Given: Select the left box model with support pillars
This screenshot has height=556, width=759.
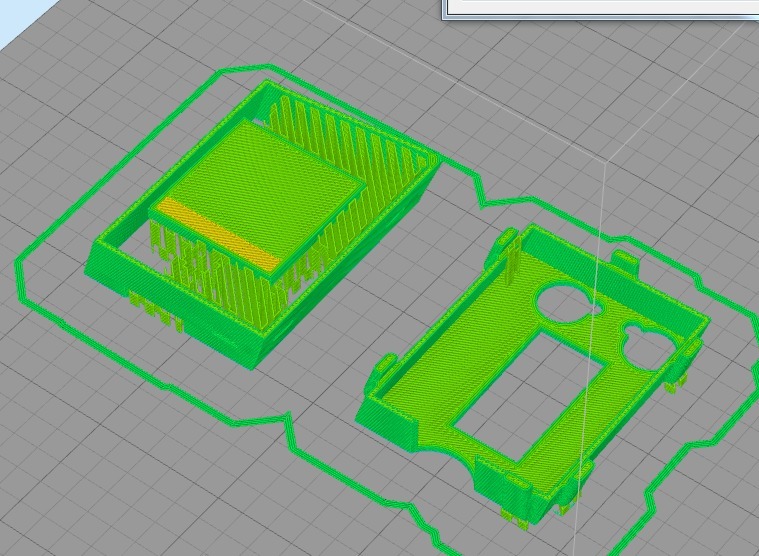Looking at the screenshot, I should click(x=261, y=223).
